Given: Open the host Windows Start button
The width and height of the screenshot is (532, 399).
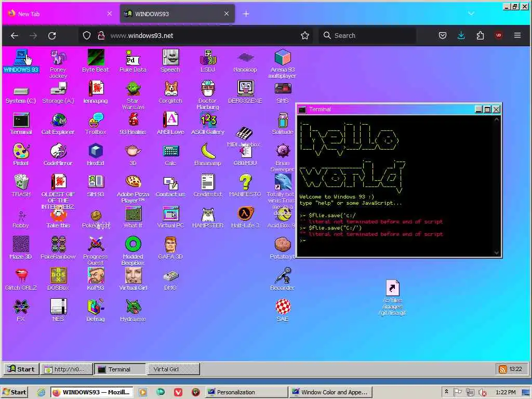Looking at the screenshot, I should click(14, 392).
